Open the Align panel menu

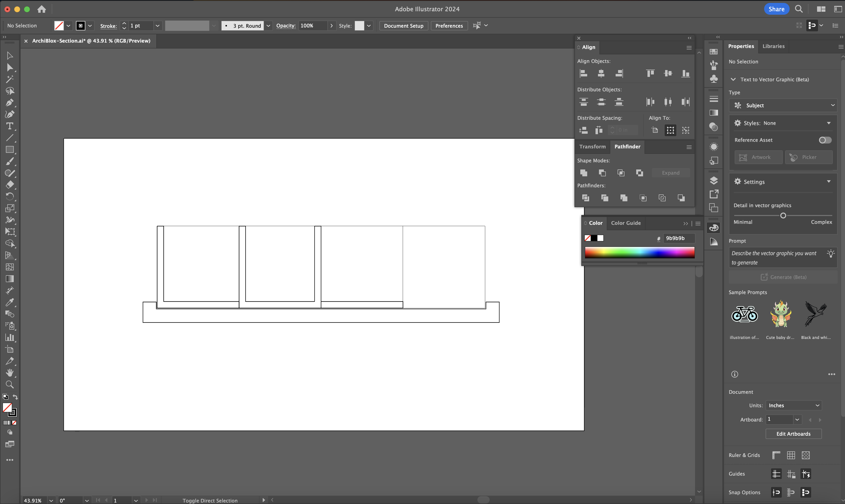point(689,48)
